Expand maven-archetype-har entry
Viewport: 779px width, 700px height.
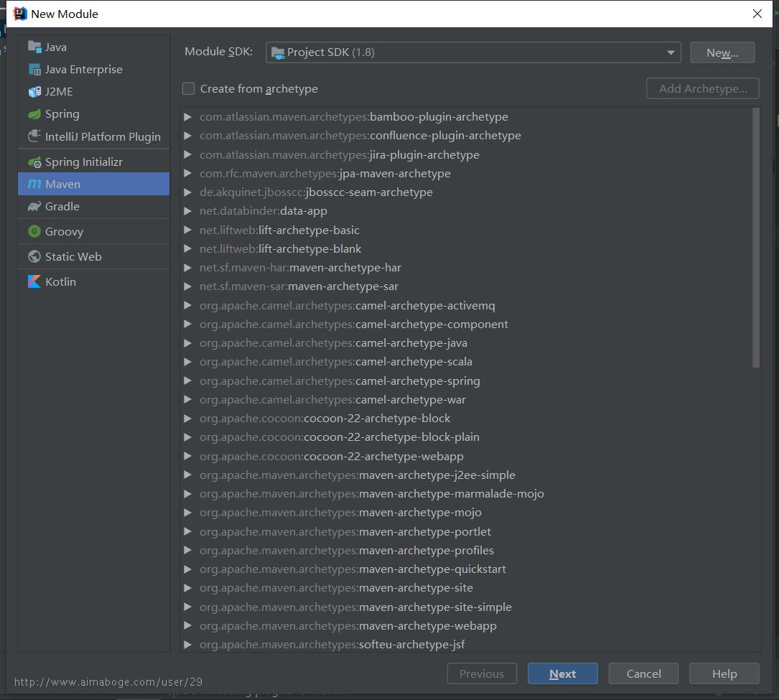click(187, 267)
